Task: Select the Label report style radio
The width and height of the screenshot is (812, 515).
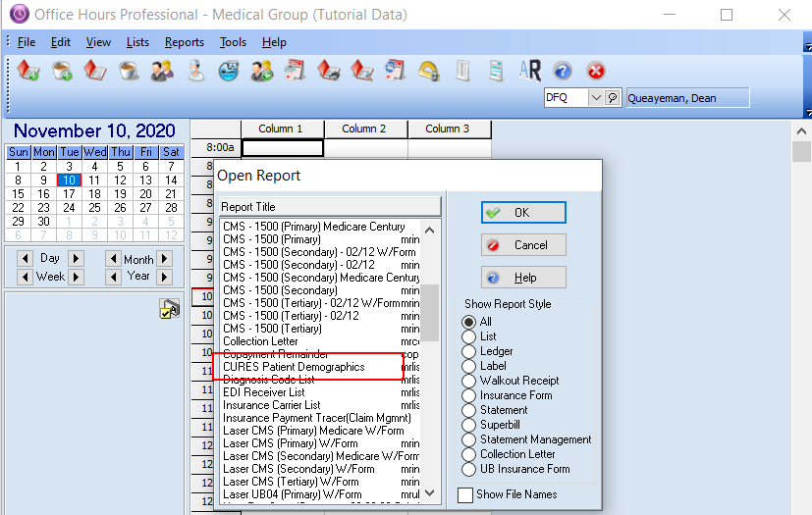Action: point(468,366)
